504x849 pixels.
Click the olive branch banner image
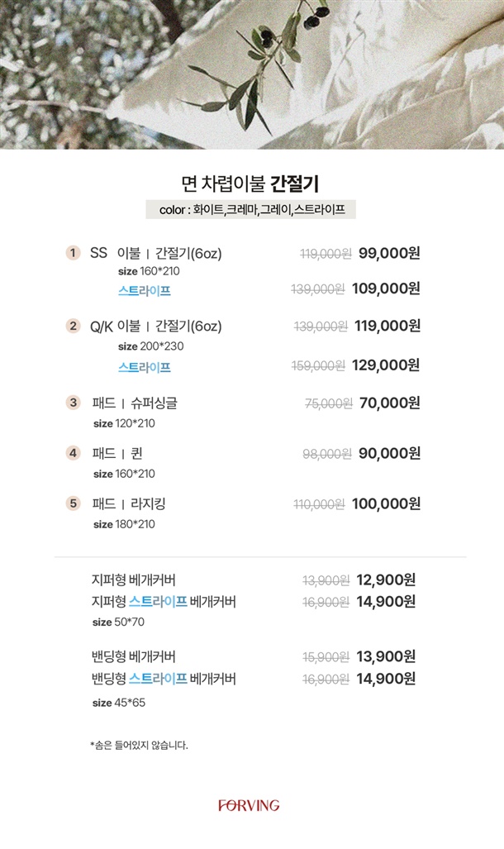(252, 74)
